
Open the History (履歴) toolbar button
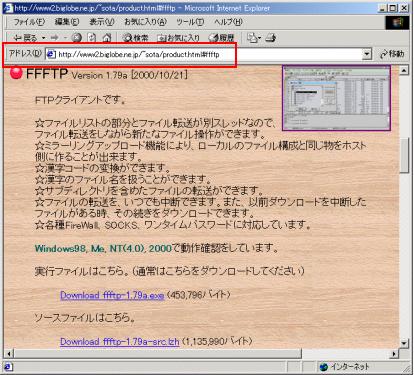221,38
